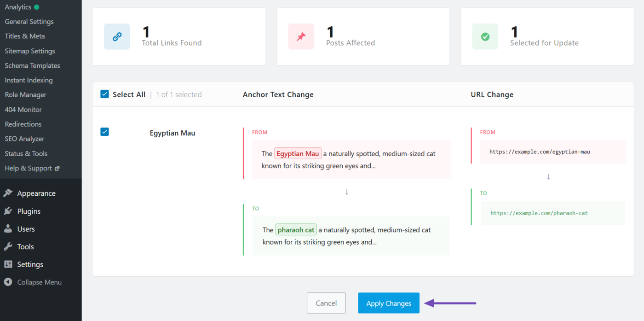644x321 pixels.
Task: Click the Appearance paintbrush icon
Action: [x=8, y=193]
